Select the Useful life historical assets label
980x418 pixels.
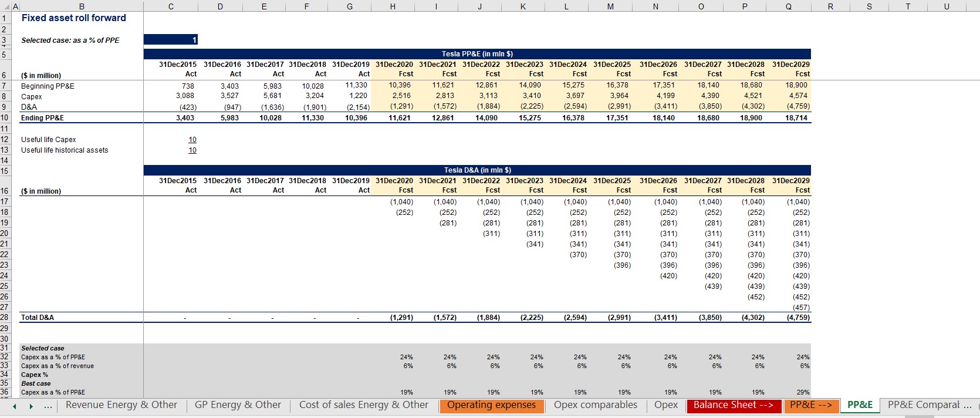coord(65,150)
